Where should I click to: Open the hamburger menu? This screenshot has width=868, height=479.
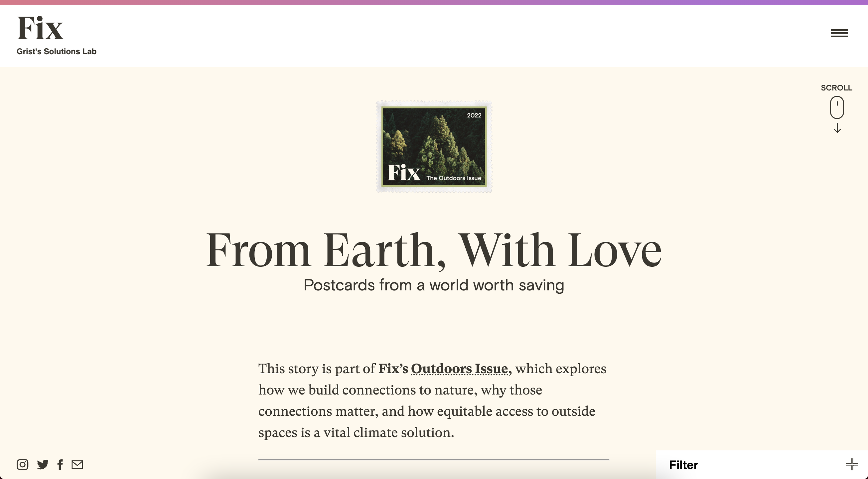click(839, 33)
